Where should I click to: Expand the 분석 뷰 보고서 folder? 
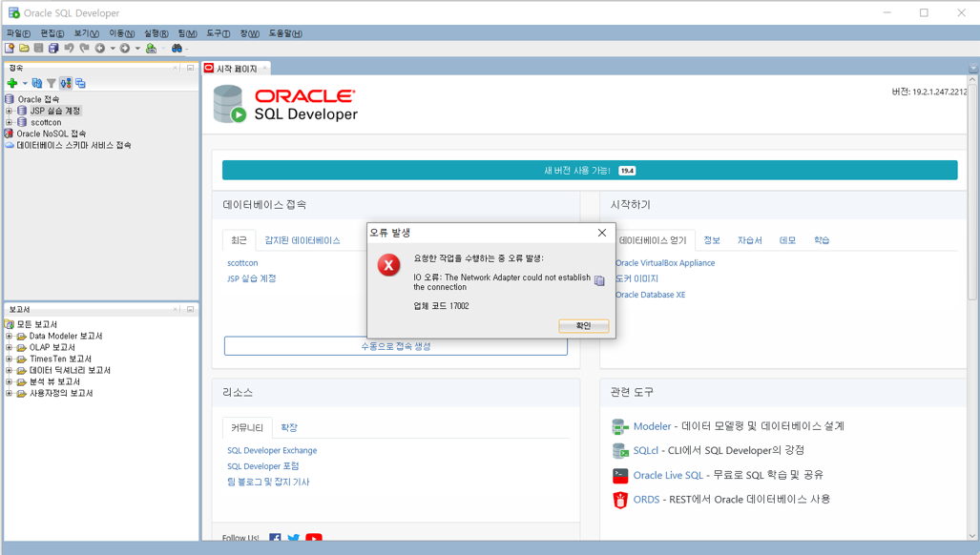pyautogui.click(x=9, y=381)
